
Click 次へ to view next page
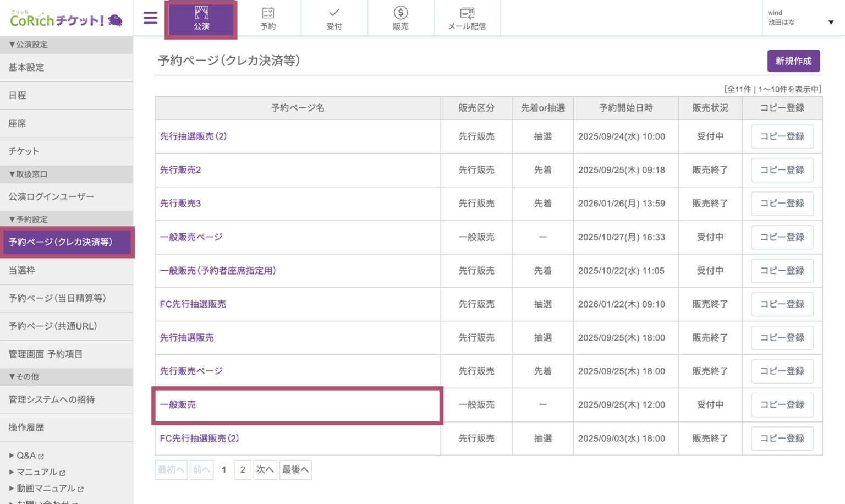pyautogui.click(x=265, y=469)
